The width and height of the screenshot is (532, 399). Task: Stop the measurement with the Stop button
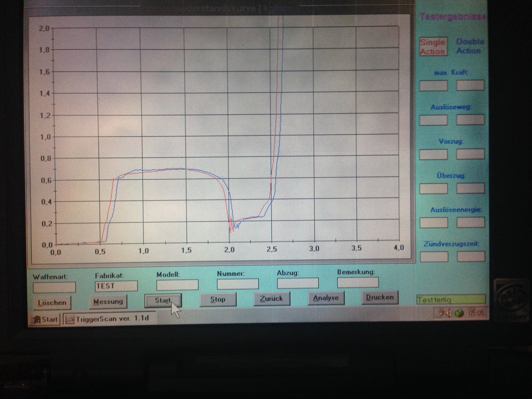217,299
